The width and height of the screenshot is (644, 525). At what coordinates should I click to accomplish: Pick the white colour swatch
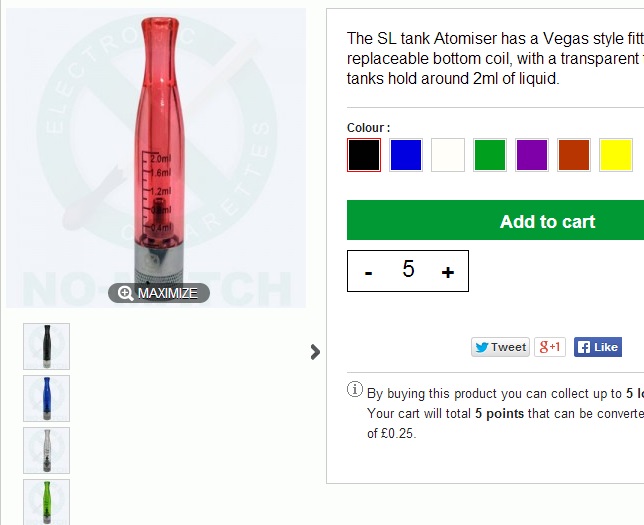coord(448,155)
